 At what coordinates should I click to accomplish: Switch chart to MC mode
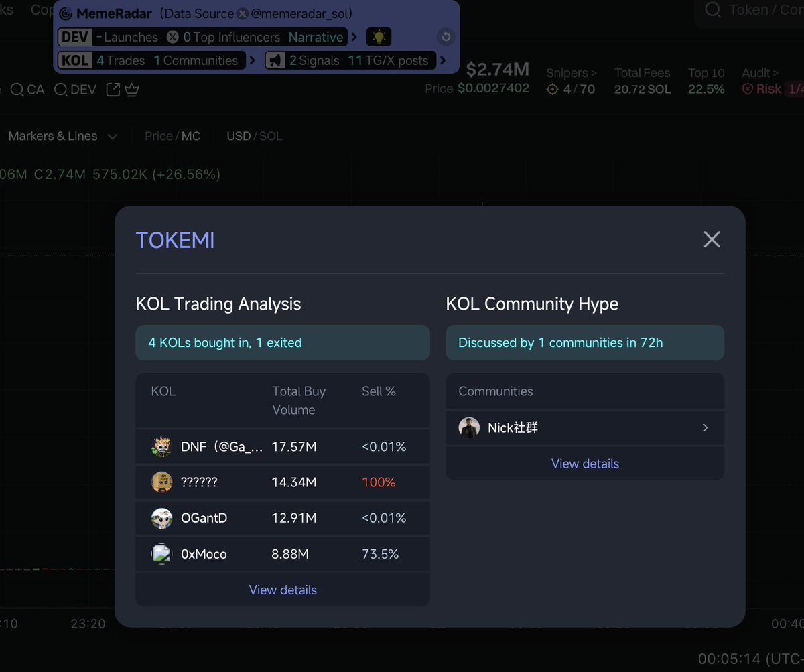(x=191, y=136)
